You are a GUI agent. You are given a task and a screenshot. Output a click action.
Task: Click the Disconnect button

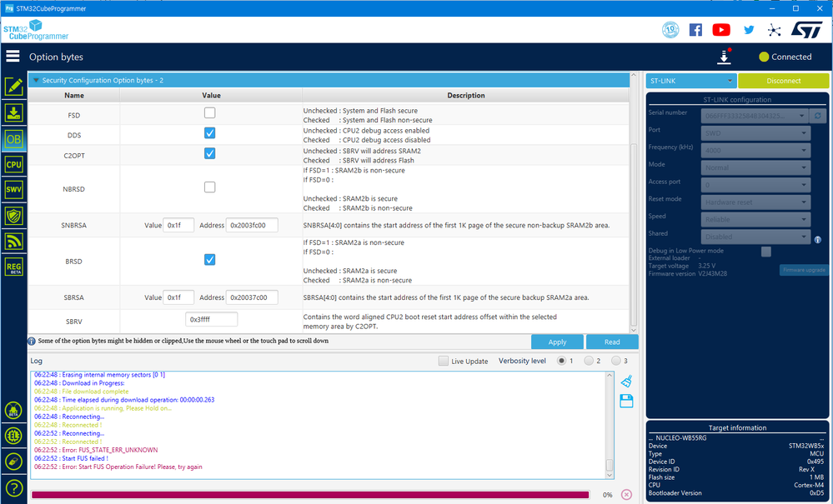point(784,81)
